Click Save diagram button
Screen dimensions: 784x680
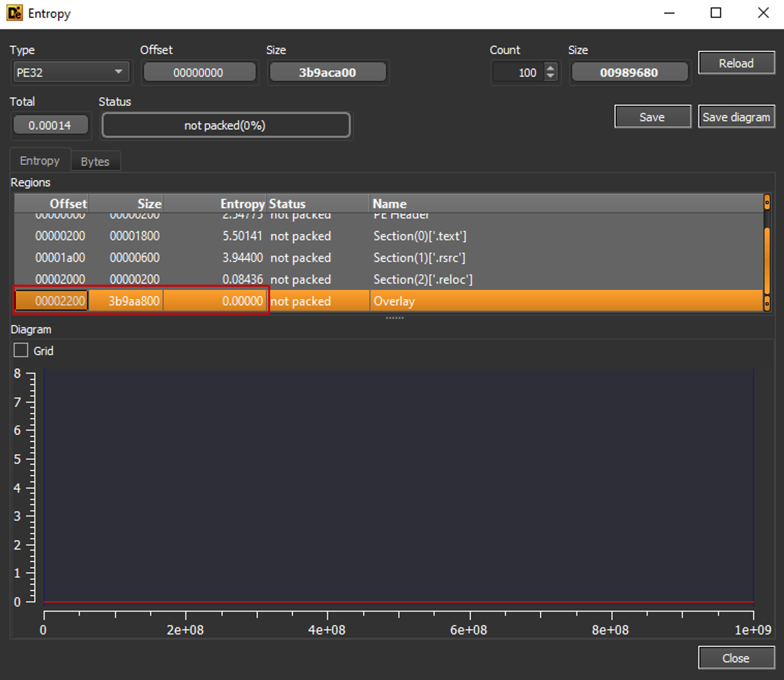(736, 117)
